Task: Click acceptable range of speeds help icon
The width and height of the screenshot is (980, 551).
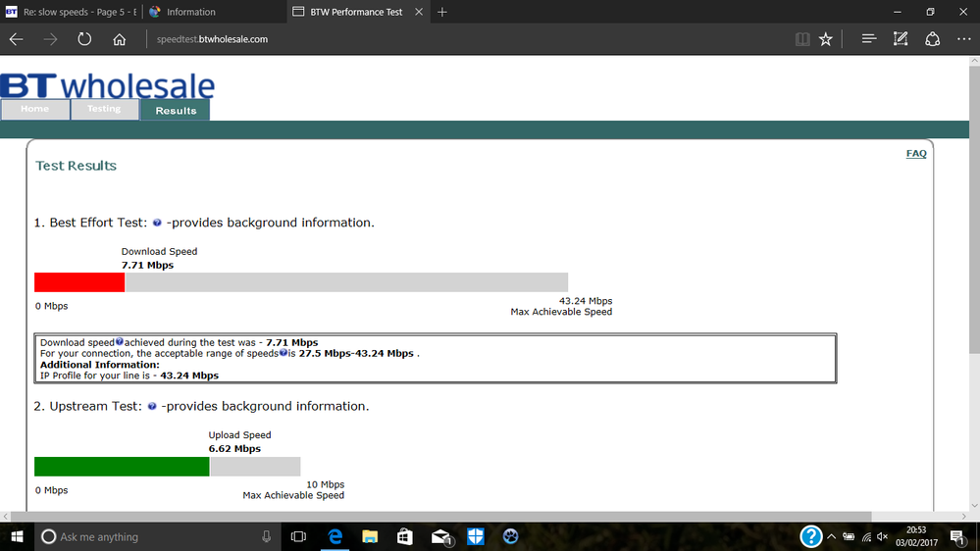Action: pos(284,353)
